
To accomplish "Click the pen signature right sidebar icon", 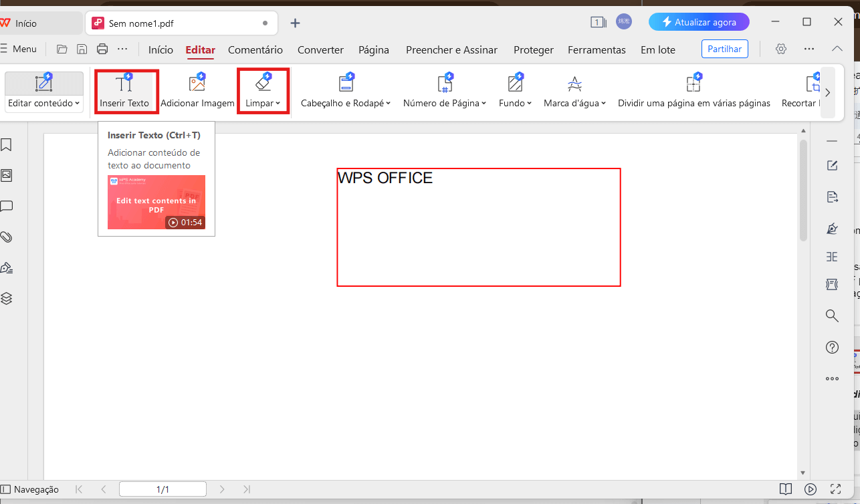I will 833,229.
